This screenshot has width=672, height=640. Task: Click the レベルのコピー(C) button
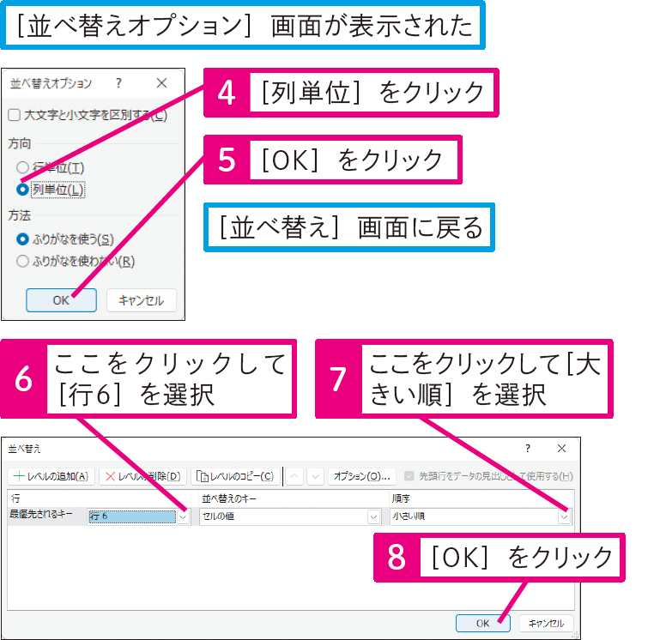click(x=235, y=476)
